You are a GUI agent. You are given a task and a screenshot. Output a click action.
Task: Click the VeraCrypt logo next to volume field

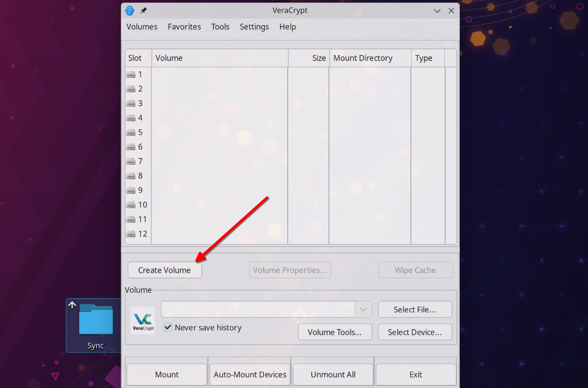[143, 320]
